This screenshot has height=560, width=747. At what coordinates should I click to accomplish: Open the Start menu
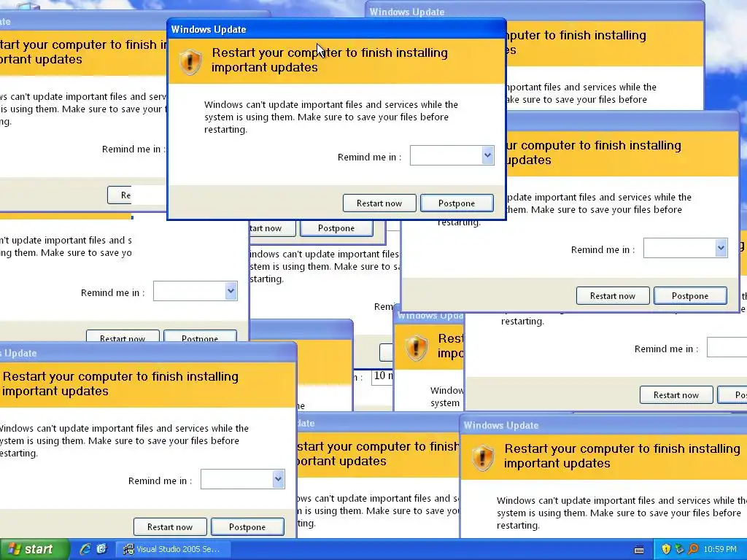(x=34, y=549)
